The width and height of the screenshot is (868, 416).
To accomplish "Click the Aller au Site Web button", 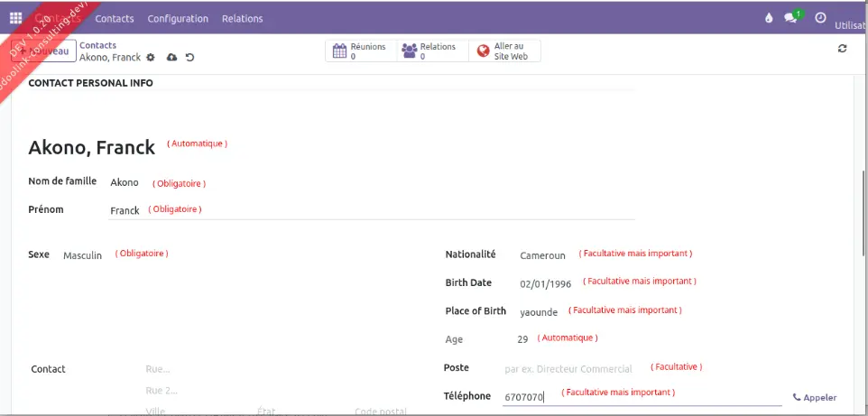I will coord(505,51).
